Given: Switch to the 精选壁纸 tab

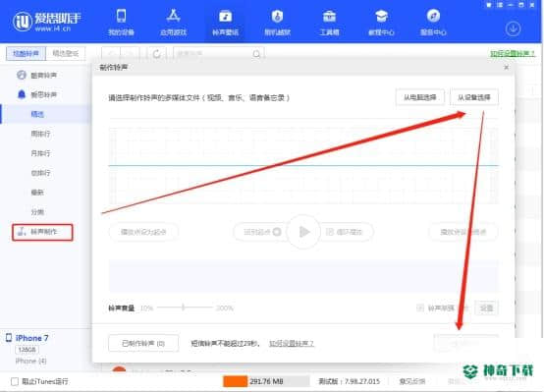Looking at the screenshot, I should 65,53.
